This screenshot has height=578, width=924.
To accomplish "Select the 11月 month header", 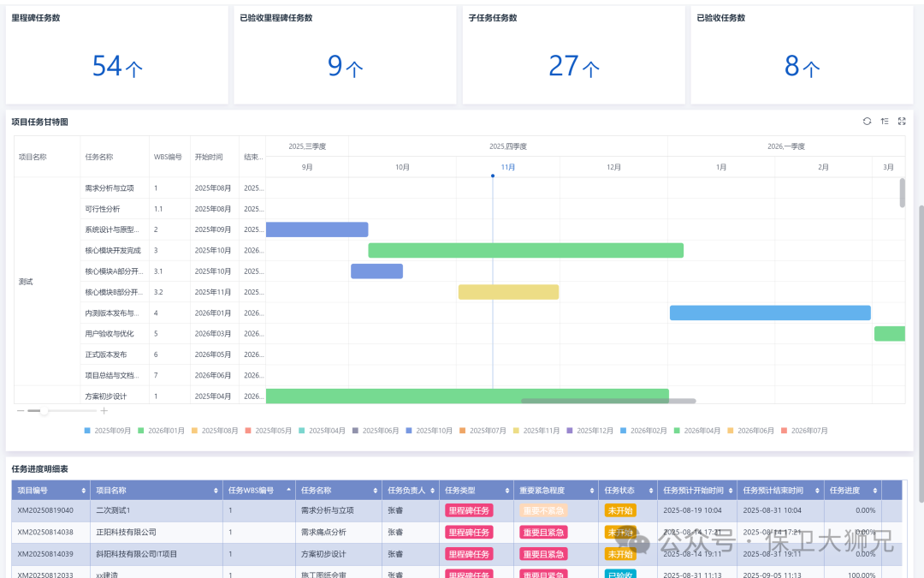I will [x=508, y=167].
